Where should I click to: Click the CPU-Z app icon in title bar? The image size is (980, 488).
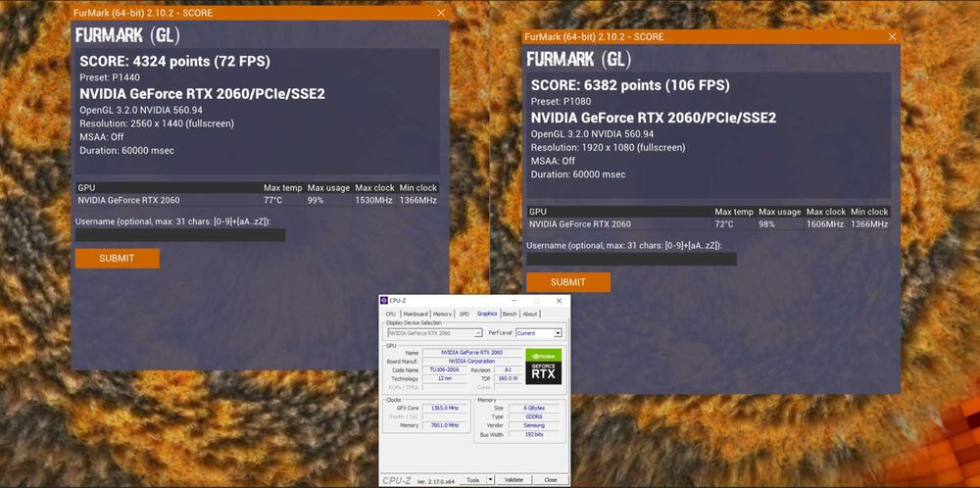click(384, 301)
